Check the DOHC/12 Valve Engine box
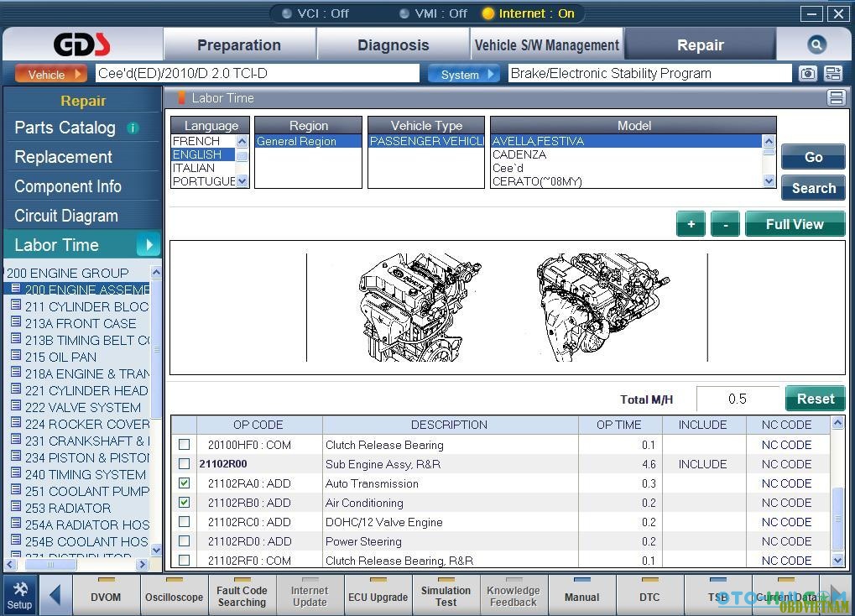The height and width of the screenshot is (616, 855). click(x=185, y=522)
